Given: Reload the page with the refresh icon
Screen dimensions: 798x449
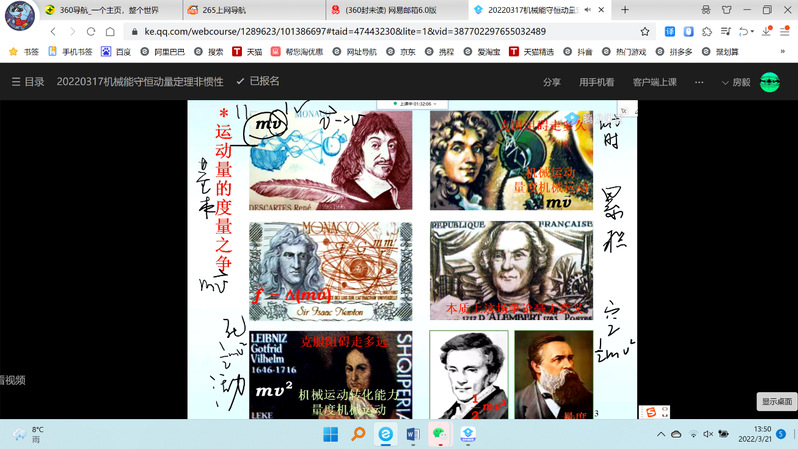Looking at the screenshot, I should click(90, 31).
